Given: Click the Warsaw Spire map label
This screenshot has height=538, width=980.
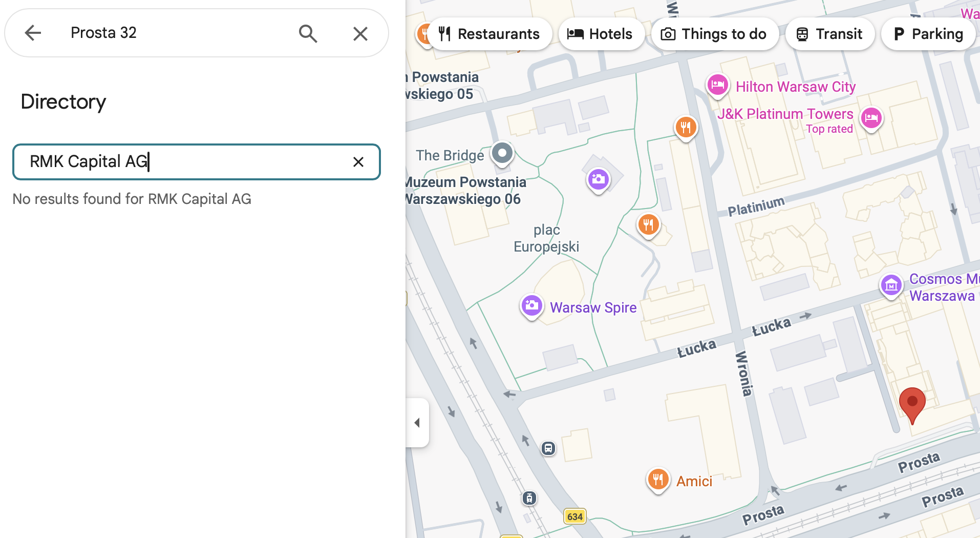Looking at the screenshot, I should [x=593, y=307].
